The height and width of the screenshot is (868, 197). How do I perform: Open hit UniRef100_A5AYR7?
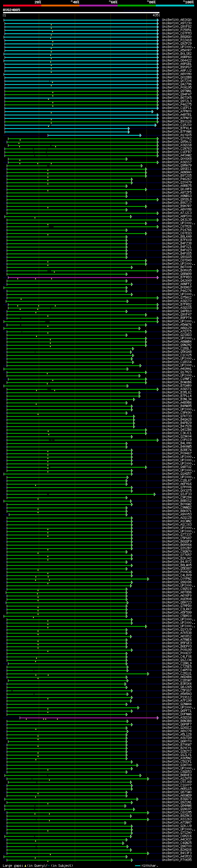point(177,50)
